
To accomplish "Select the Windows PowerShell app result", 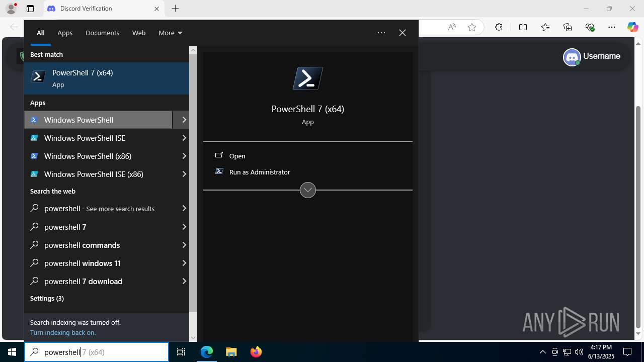I will [x=98, y=120].
